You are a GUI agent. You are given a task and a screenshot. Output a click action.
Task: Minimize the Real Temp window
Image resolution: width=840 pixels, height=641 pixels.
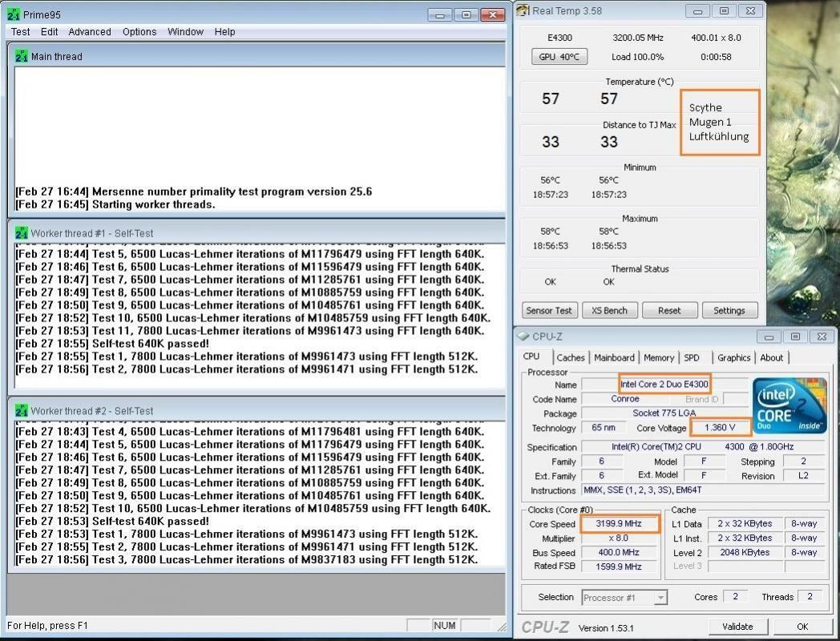[x=698, y=10]
